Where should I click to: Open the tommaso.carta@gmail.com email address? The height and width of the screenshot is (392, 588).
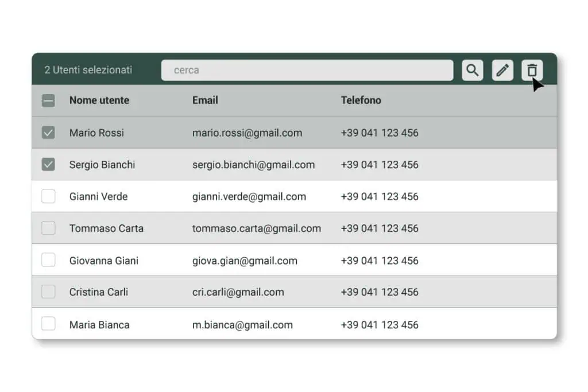[x=256, y=228]
